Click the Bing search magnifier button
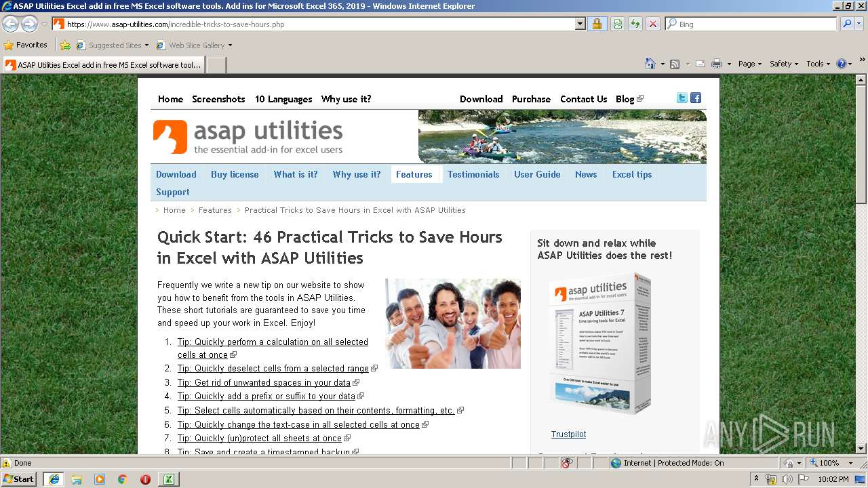 click(x=847, y=24)
